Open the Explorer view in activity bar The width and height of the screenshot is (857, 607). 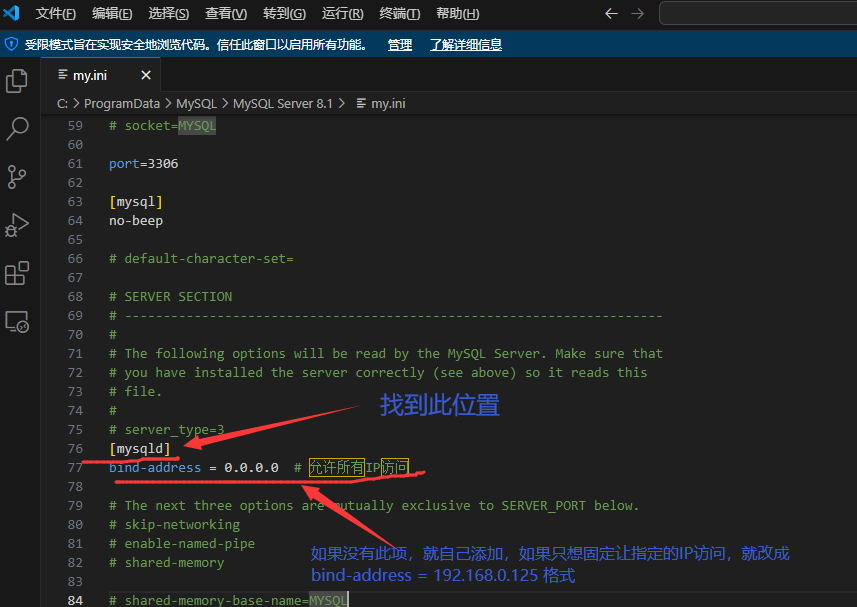pyautogui.click(x=16, y=81)
